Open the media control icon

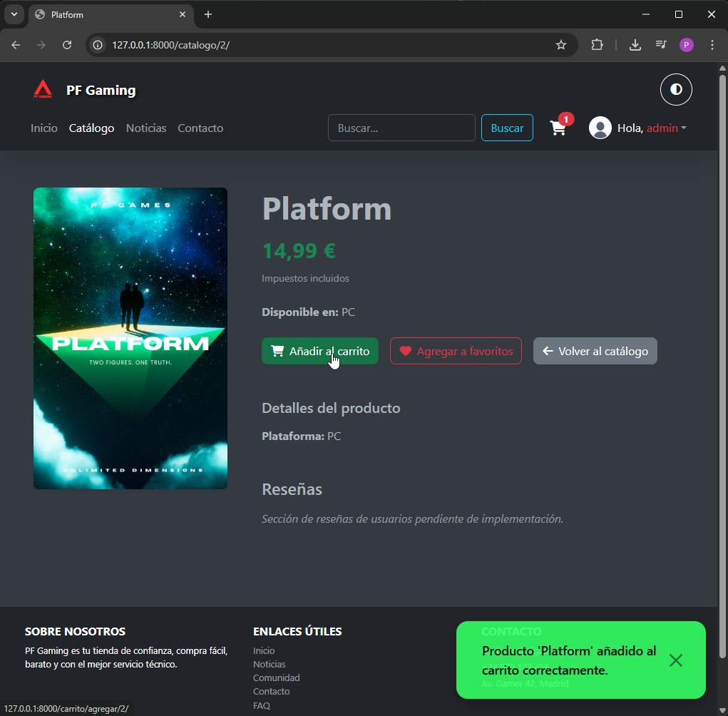click(661, 45)
